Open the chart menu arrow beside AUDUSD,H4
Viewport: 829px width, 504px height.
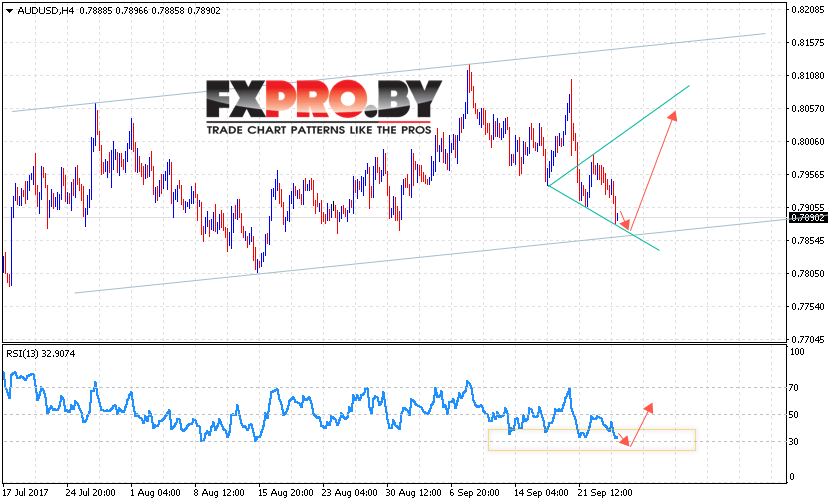coord(9,11)
